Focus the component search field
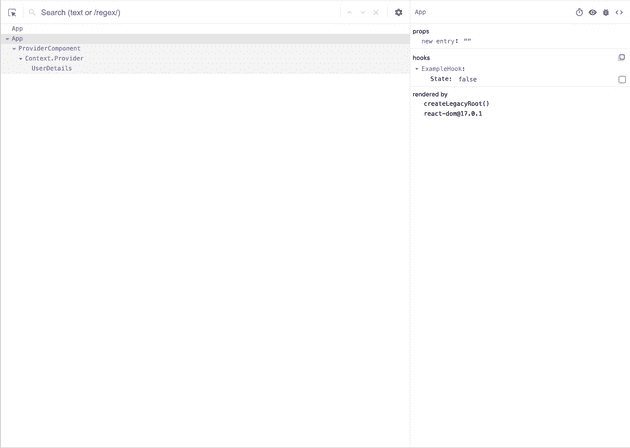The image size is (630, 448). (x=189, y=12)
